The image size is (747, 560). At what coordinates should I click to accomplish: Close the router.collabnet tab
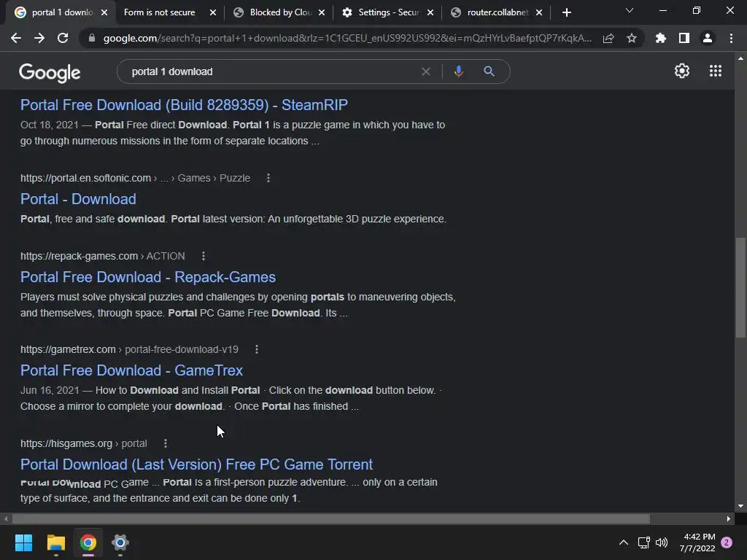tap(539, 13)
